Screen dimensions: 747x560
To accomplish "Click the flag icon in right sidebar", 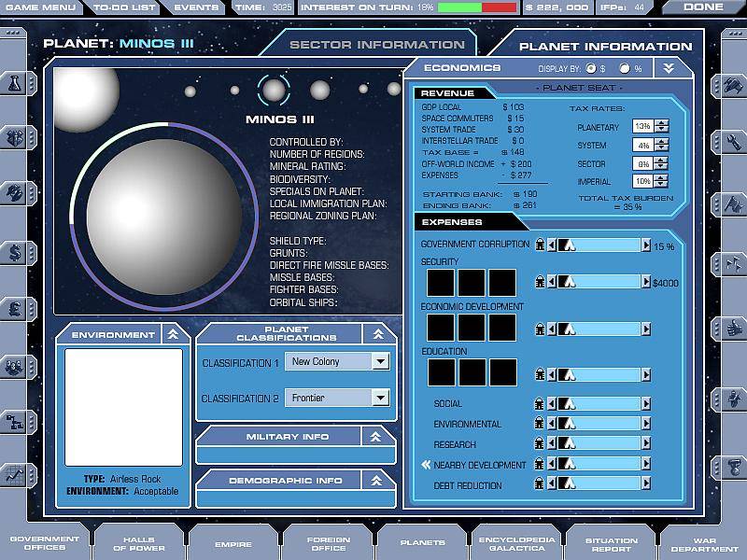I will pyautogui.click(x=733, y=204).
